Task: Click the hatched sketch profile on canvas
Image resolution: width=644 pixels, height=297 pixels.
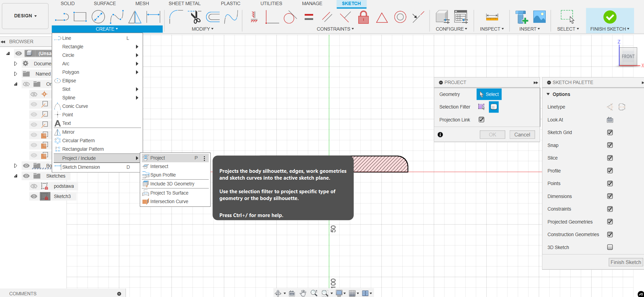Action: click(380, 164)
